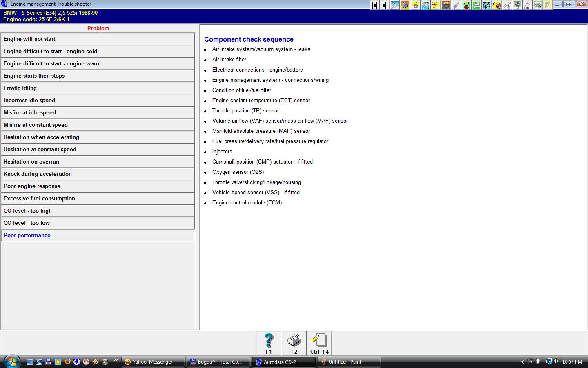The image size is (588, 368).
Task: Switch to Yahoo! Messenger taskbar window
Action: [x=153, y=362]
